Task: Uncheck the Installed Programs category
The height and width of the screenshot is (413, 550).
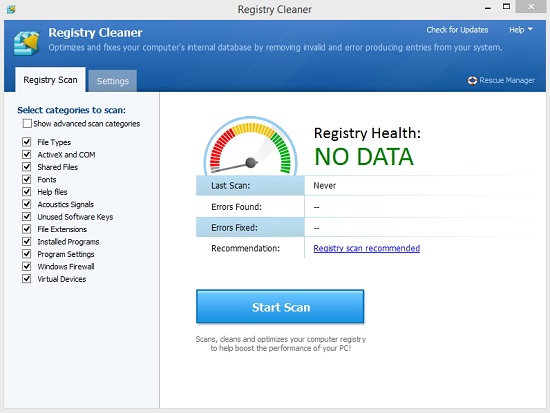Action: click(x=27, y=241)
